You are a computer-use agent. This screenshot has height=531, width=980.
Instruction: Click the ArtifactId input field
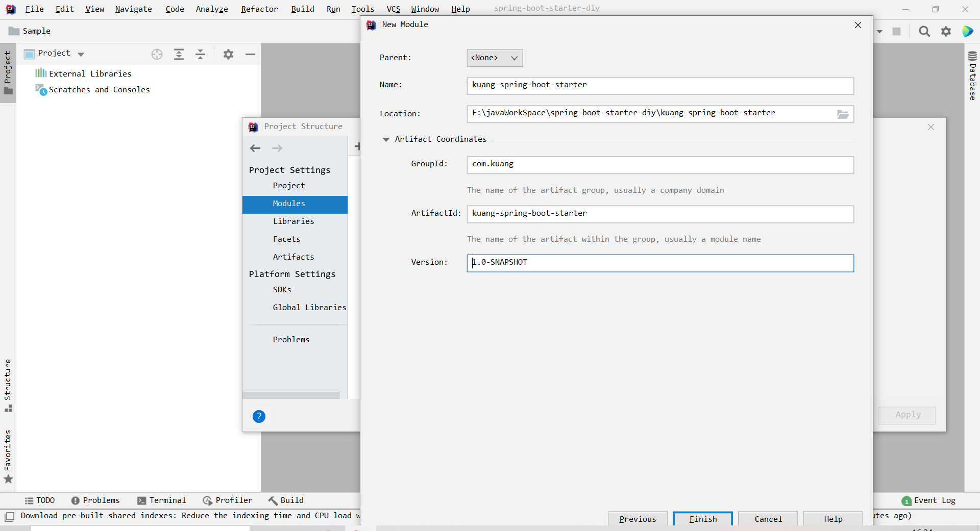click(660, 214)
